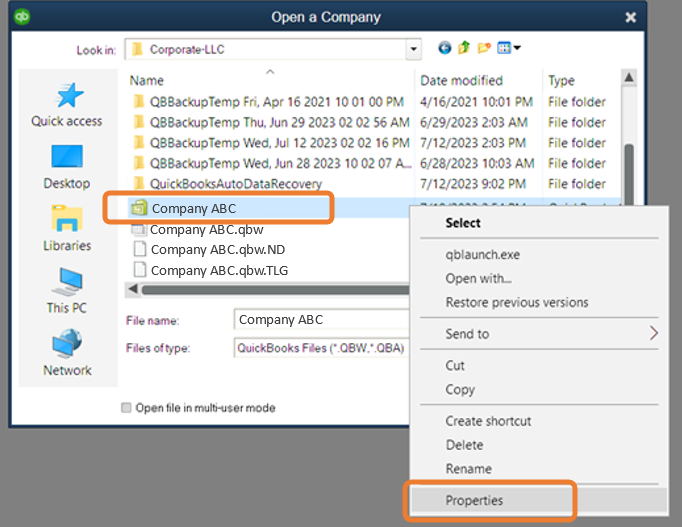
Task: Expand the Look in folder dropdown
Action: [414, 49]
